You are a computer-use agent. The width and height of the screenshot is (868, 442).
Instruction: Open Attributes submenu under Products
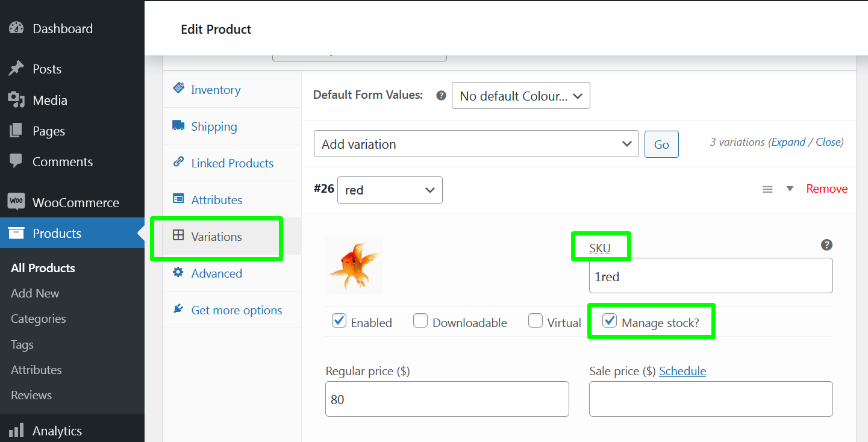coord(36,370)
